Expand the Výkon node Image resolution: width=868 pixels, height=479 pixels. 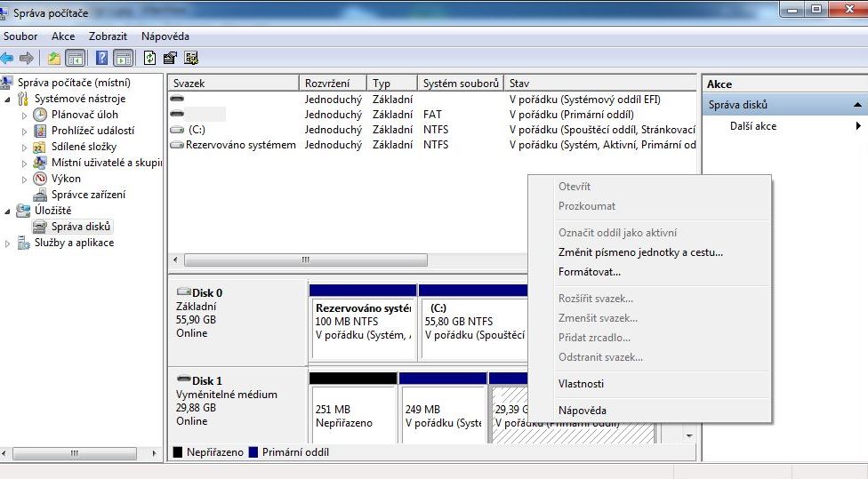pyautogui.click(x=24, y=180)
